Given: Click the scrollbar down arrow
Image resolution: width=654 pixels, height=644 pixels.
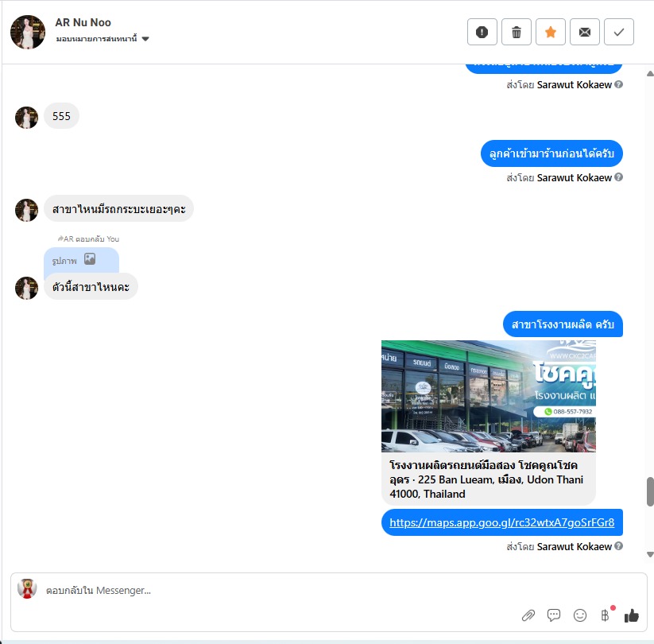Looking at the screenshot, I should (x=649, y=554).
